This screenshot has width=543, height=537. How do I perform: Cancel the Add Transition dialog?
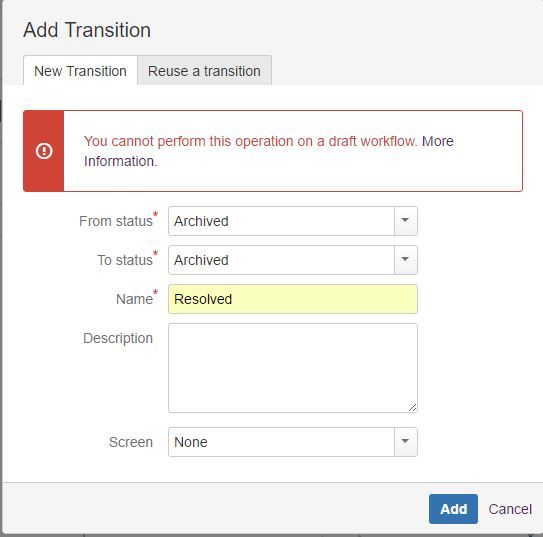(x=510, y=509)
